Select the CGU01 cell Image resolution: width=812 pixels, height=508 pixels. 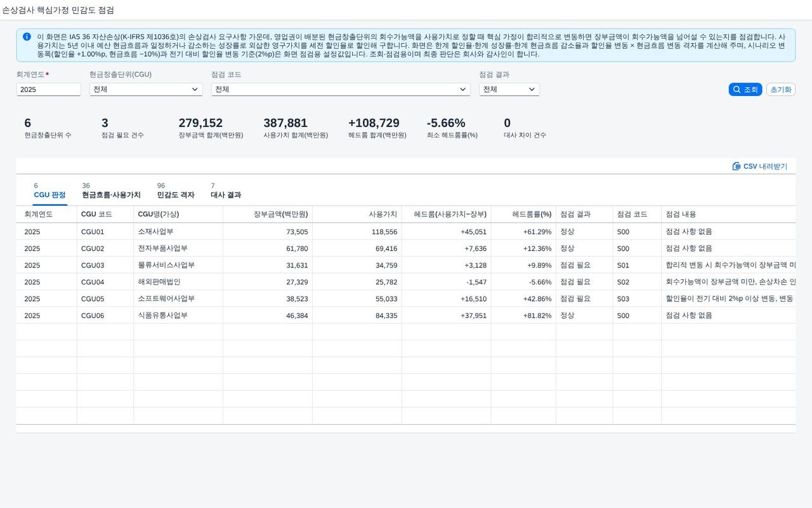pyautogui.click(x=105, y=232)
